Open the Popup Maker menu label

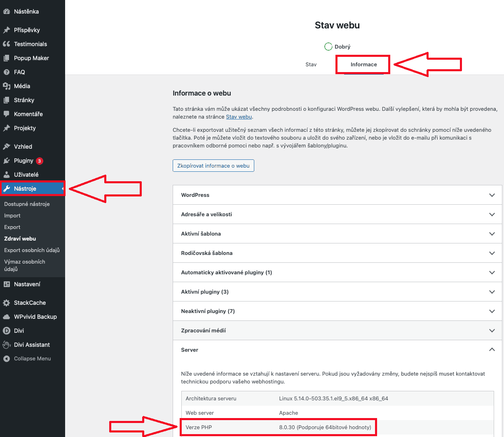pos(31,58)
